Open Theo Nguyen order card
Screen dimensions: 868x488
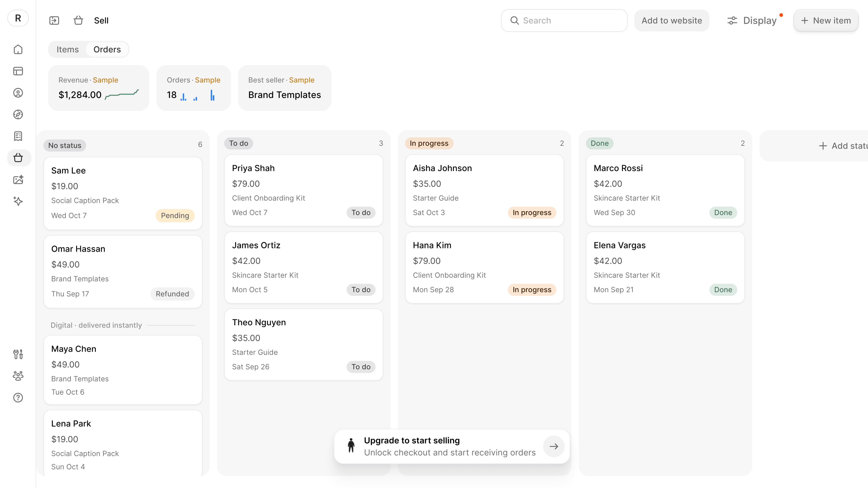coord(304,345)
